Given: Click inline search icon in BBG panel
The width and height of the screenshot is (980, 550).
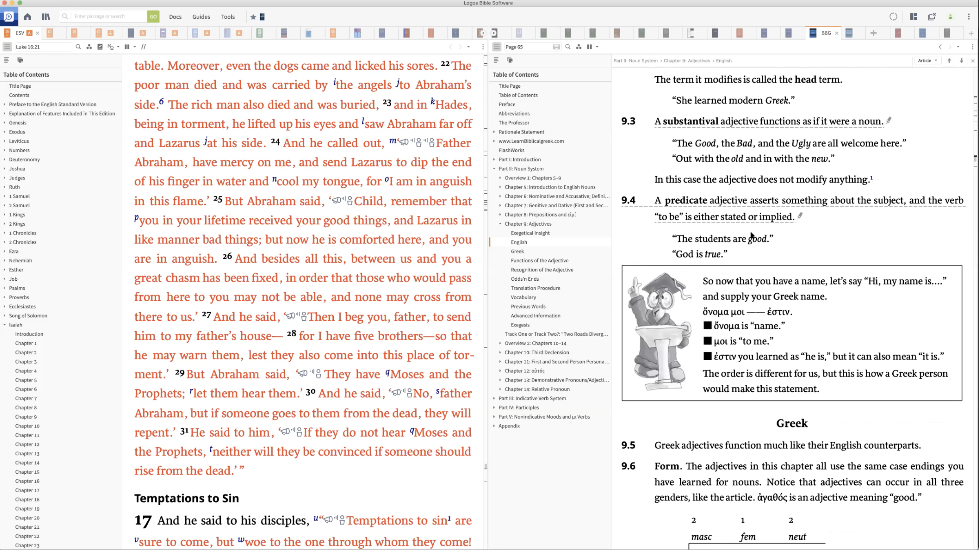Looking at the screenshot, I should [x=568, y=47].
